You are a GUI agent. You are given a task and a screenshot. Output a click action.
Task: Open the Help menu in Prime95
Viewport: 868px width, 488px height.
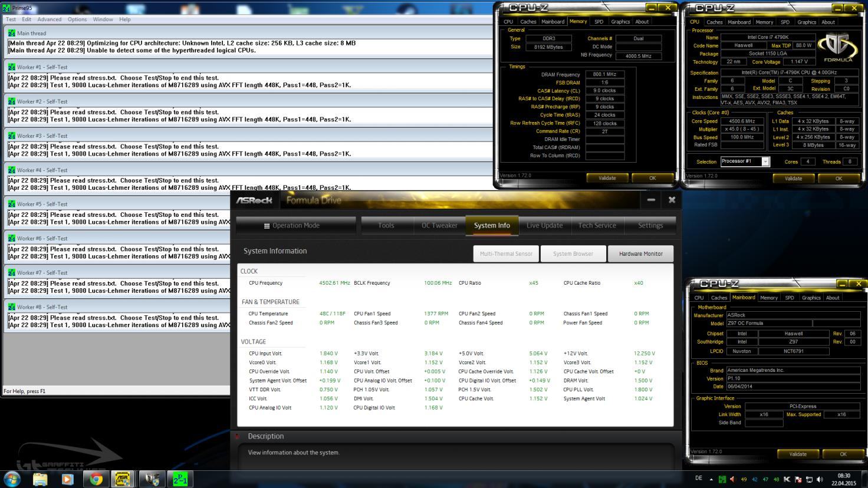(x=125, y=19)
